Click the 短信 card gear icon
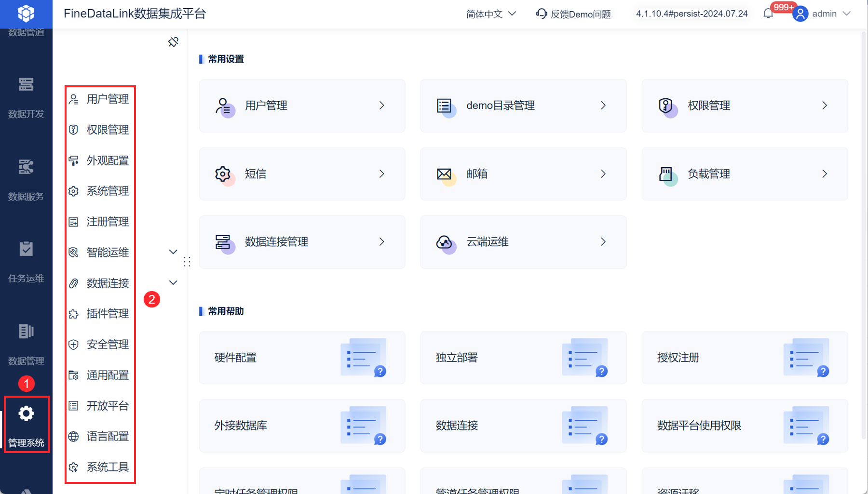The height and width of the screenshot is (494, 868). click(223, 174)
